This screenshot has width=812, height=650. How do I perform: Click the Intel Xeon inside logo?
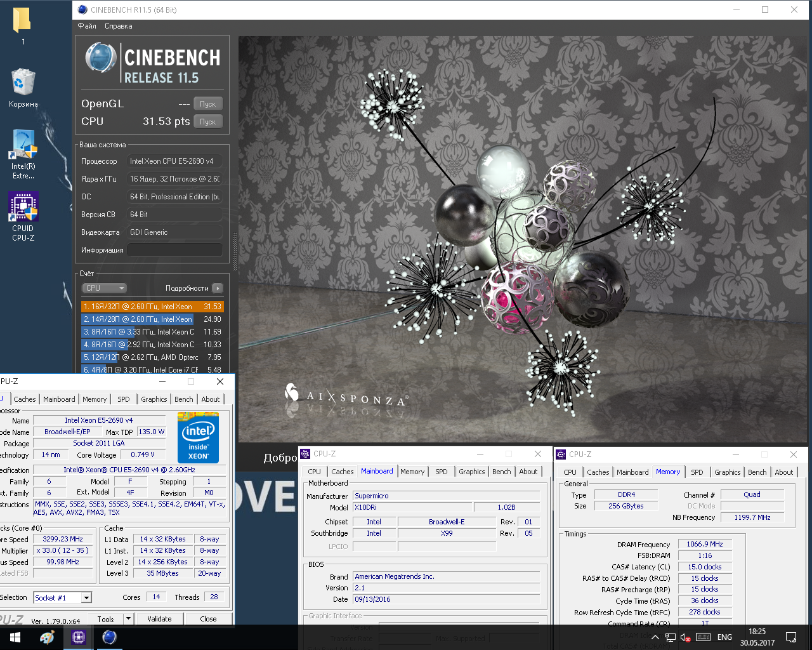pos(198,439)
